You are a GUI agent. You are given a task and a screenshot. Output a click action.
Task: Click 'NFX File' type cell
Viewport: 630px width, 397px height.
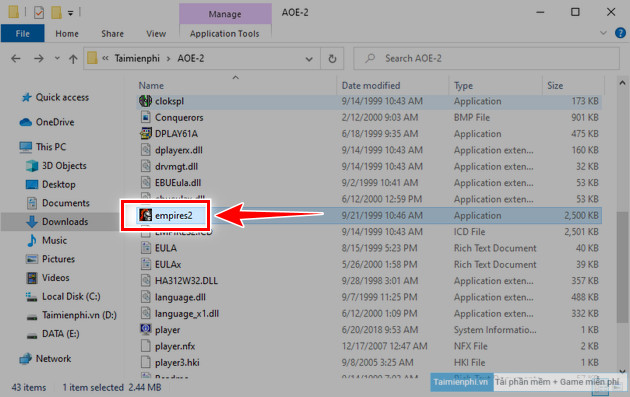tap(470, 346)
